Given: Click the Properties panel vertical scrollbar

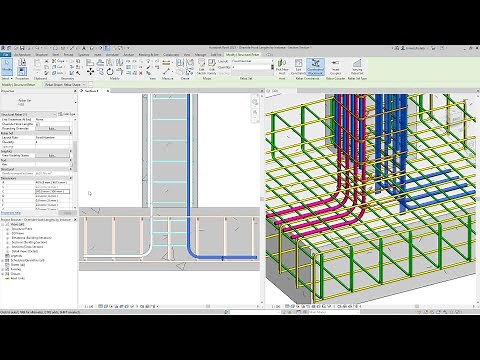Looking at the screenshot, I should 75,156.
